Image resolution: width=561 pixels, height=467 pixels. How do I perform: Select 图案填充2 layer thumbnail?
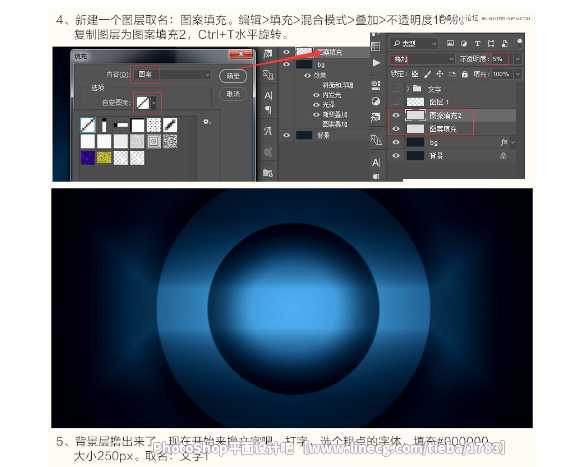(x=415, y=115)
